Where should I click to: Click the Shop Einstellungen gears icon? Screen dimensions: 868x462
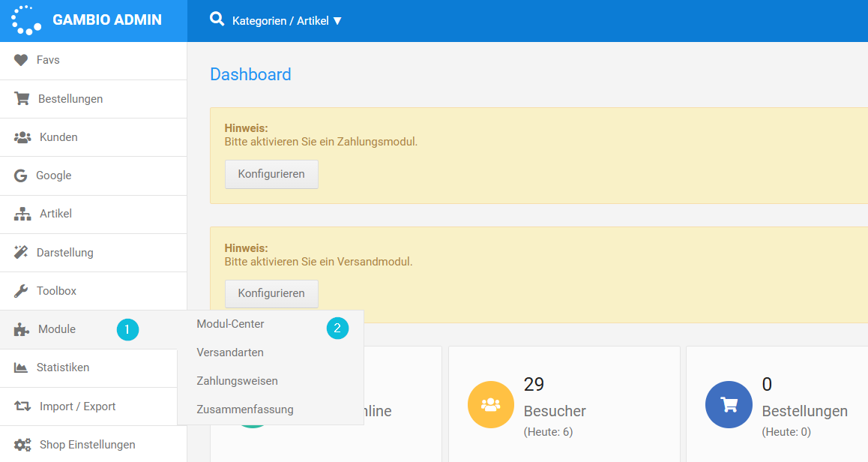coord(22,445)
